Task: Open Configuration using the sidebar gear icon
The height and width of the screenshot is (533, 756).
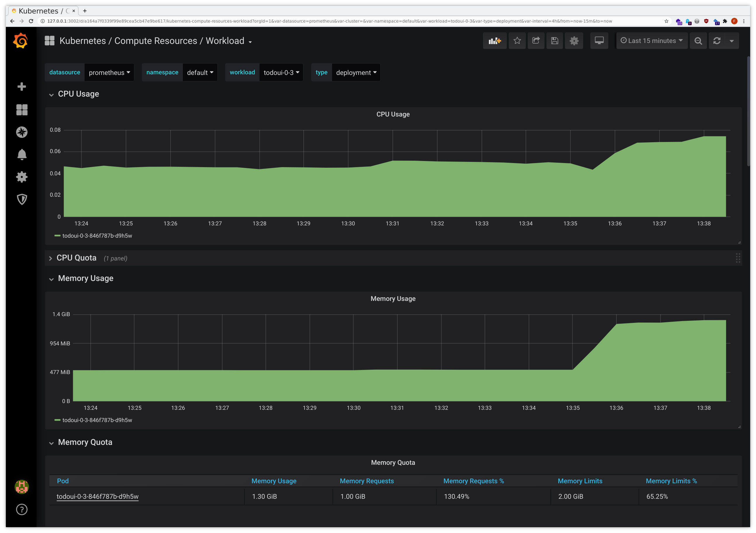Action: [x=21, y=177]
